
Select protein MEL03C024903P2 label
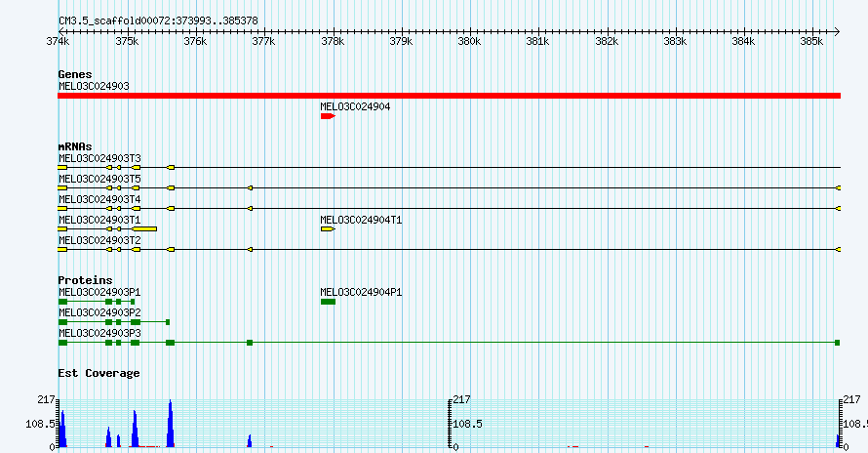(x=99, y=312)
